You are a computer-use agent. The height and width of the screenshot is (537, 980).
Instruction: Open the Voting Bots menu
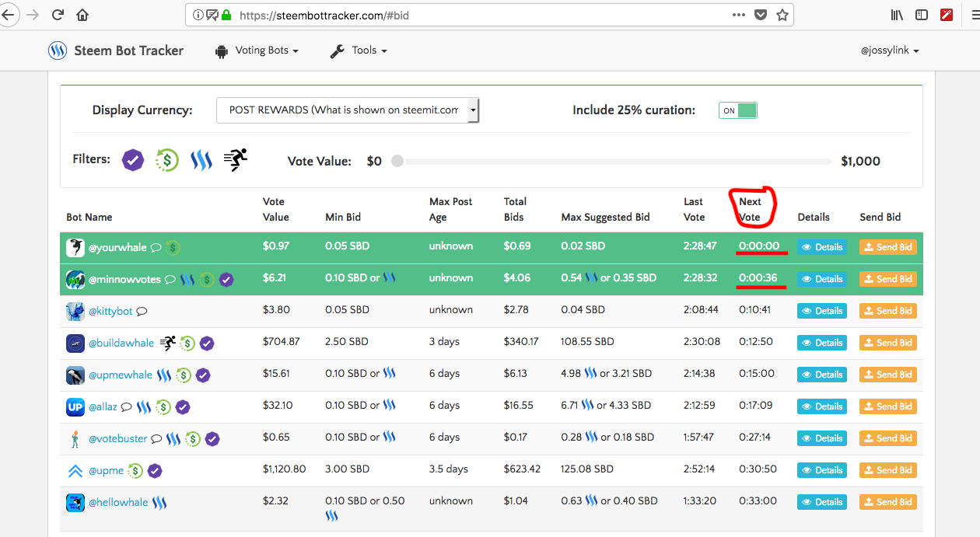click(257, 51)
